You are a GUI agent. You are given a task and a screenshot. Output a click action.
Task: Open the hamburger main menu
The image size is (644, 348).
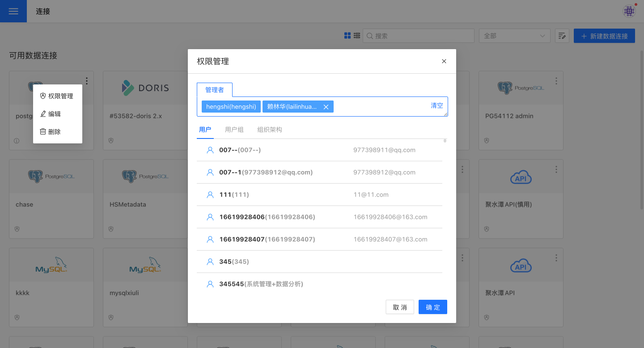13,11
